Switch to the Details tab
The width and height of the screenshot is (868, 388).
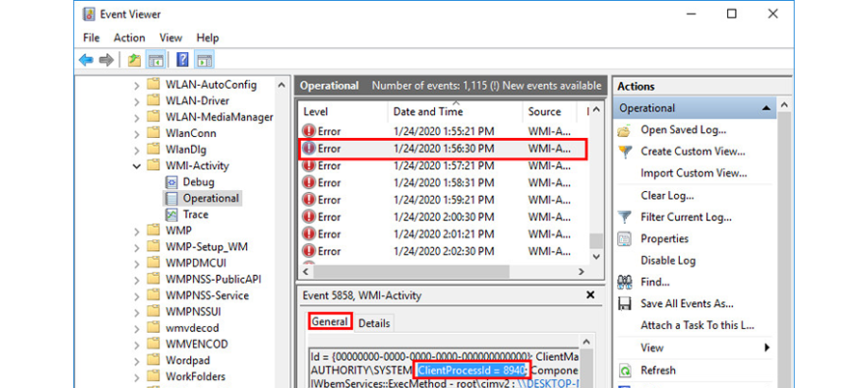(374, 323)
